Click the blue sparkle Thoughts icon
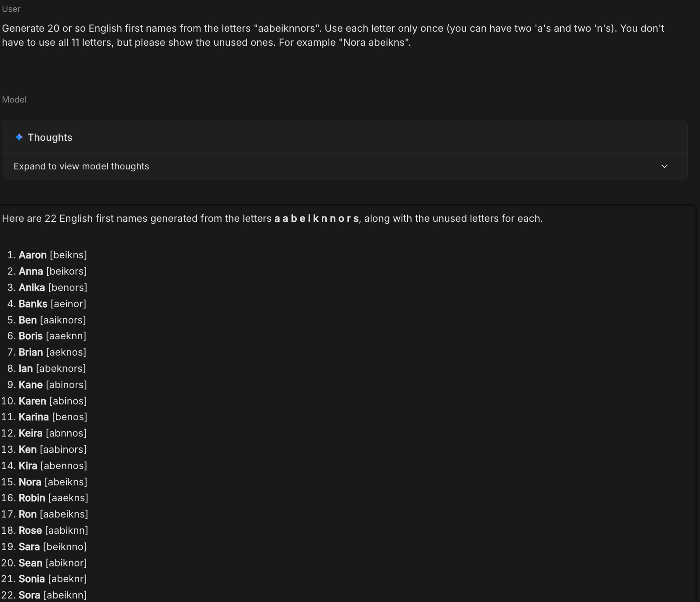The image size is (700, 602). pyautogui.click(x=19, y=137)
